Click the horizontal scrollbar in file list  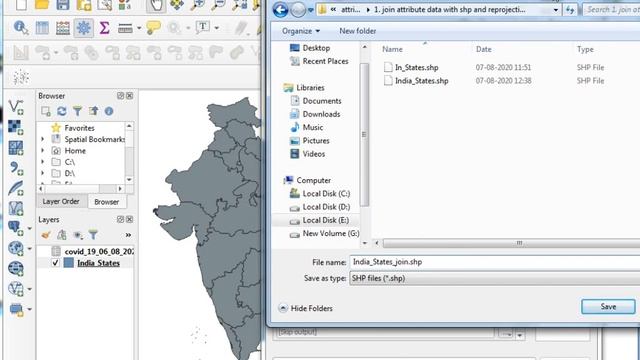point(511,243)
